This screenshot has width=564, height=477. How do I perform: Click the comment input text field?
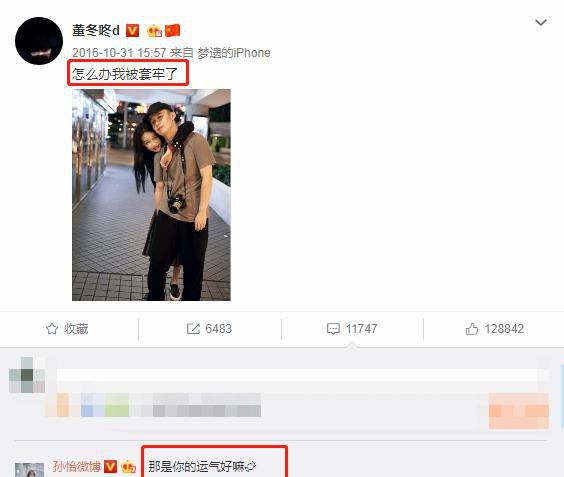click(297, 375)
